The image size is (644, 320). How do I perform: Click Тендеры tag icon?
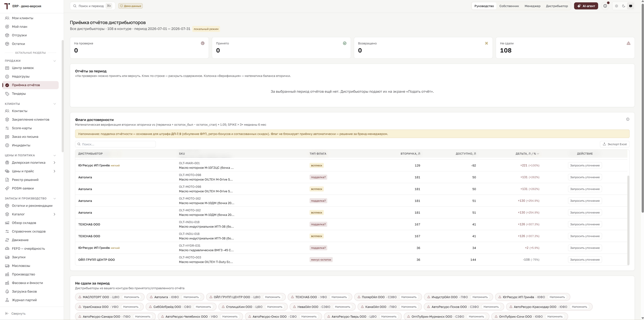pos(7,94)
